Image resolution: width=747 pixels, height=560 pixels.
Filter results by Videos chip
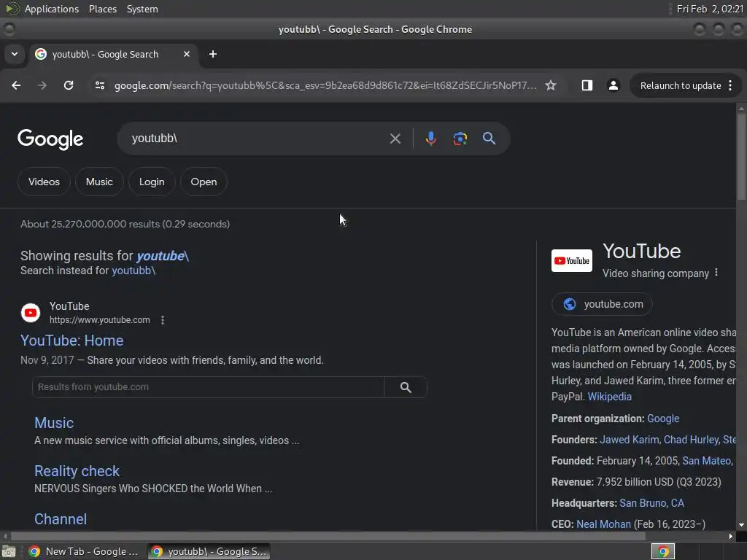coord(44,182)
